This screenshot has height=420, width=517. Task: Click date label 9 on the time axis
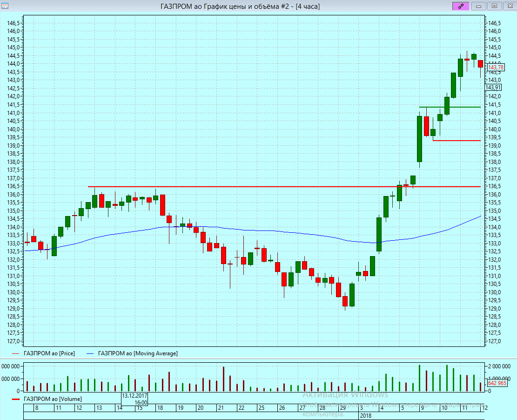423,408
